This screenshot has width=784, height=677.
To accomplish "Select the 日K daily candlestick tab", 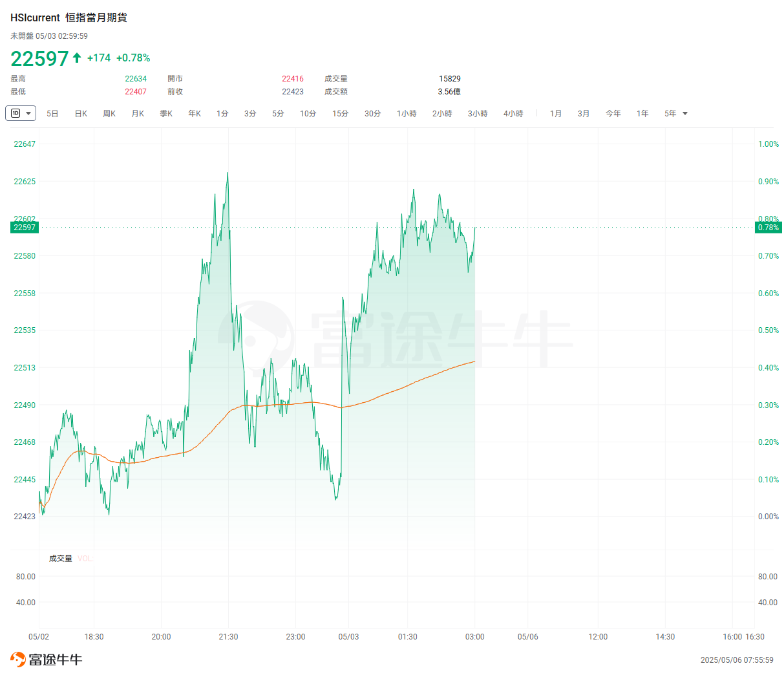I will click(x=81, y=114).
